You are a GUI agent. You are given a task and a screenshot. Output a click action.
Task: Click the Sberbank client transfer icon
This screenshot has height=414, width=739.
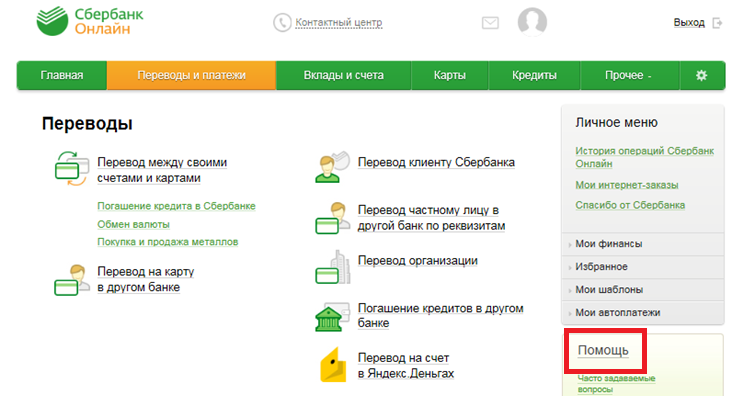332,166
